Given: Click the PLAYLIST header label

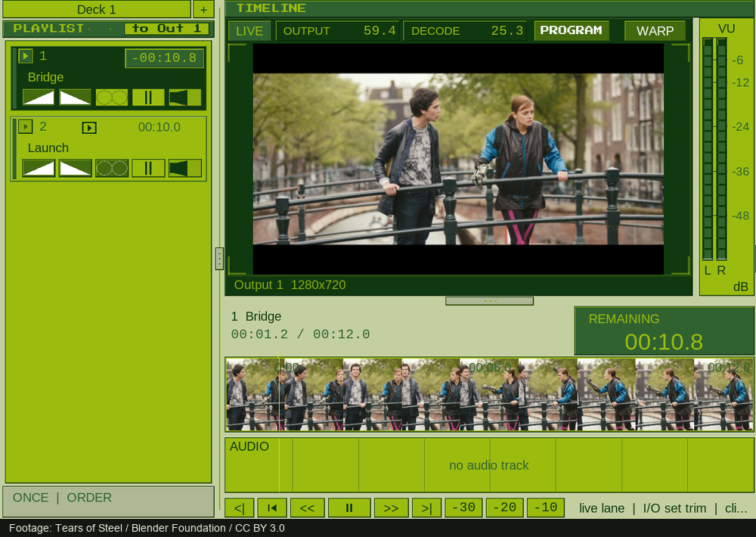Looking at the screenshot, I should (x=48, y=29).
